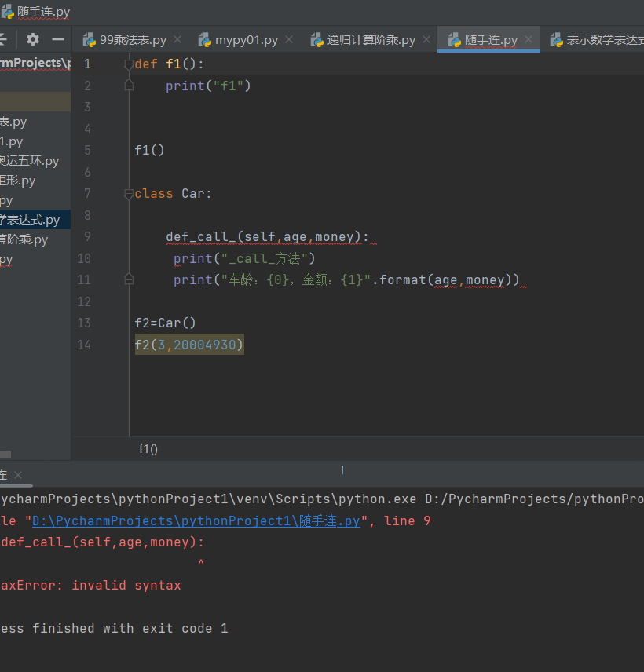Image resolution: width=644 pixels, height=672 pixels.
Task: Select the highlighted 学表达式.py tree item
Action: tap(35, 220)
